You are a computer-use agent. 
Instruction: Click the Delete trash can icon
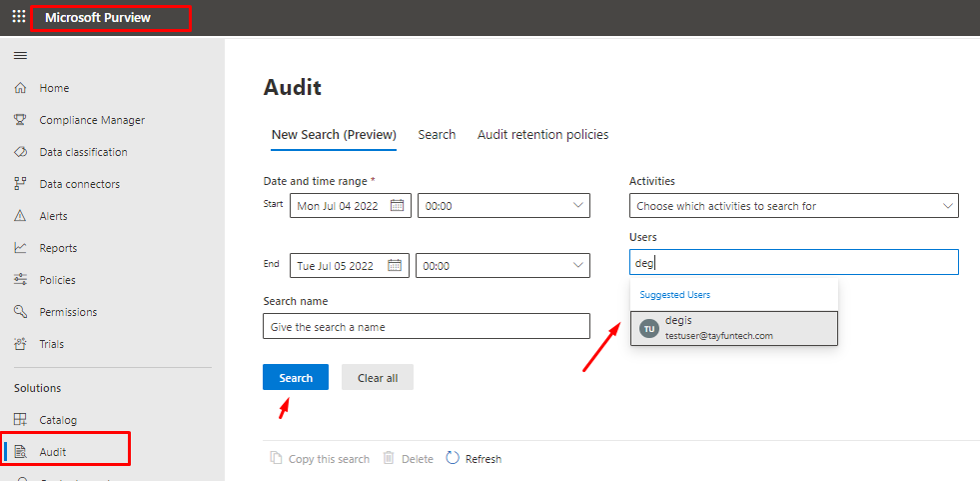[389, 458]
